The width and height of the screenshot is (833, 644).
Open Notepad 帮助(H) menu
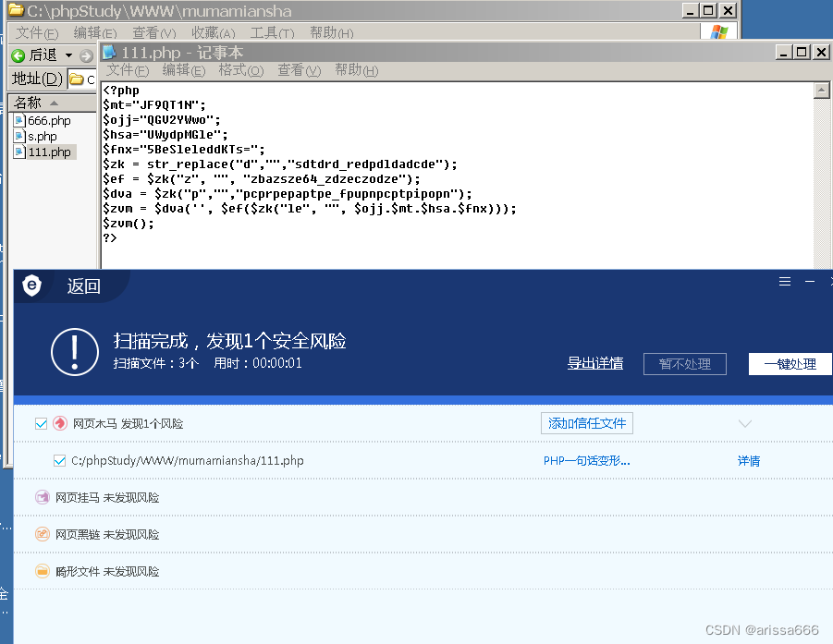click(x=357, y=70)
